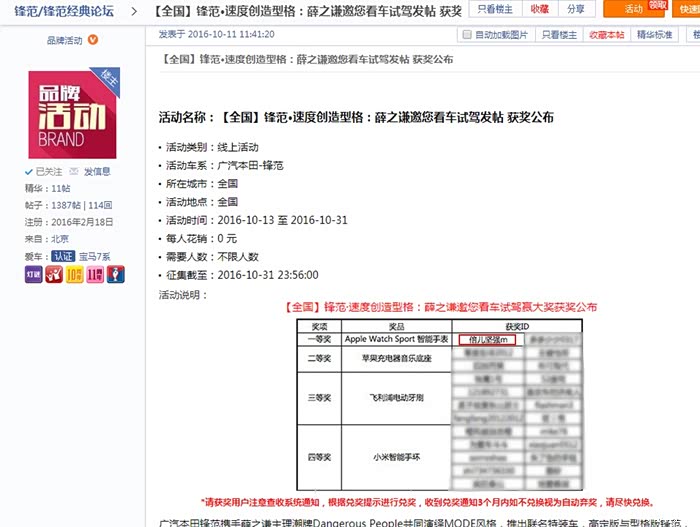Click 收藏本帖 in the post toolbar

(608, 35)
